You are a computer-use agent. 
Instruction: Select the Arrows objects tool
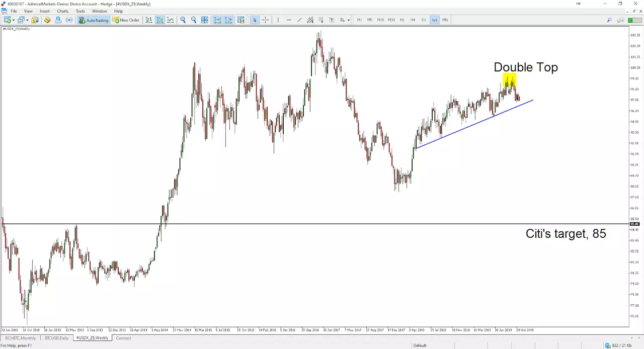point(342,20)
